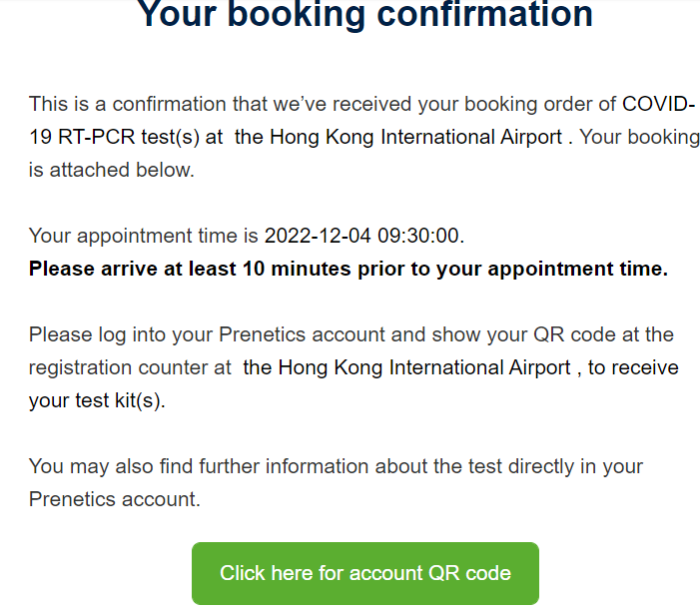Click the ", to receive" words

(627, 367)
